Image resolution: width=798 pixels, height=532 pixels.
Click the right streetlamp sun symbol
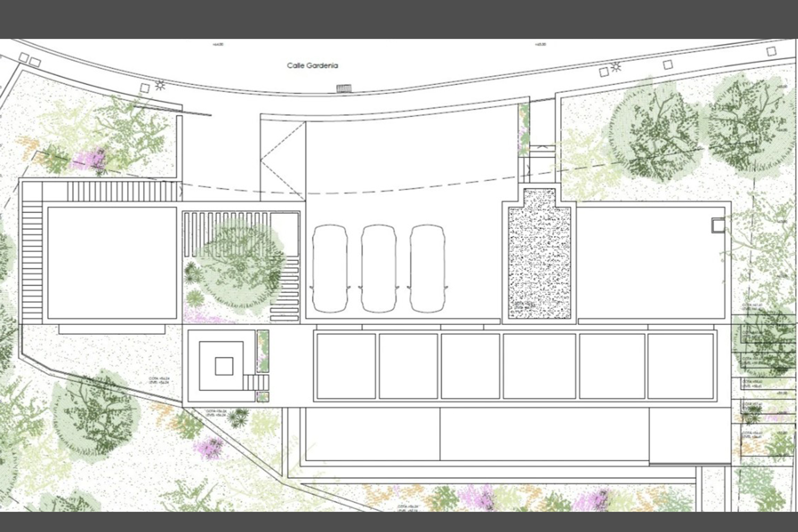tap(616, 67)
